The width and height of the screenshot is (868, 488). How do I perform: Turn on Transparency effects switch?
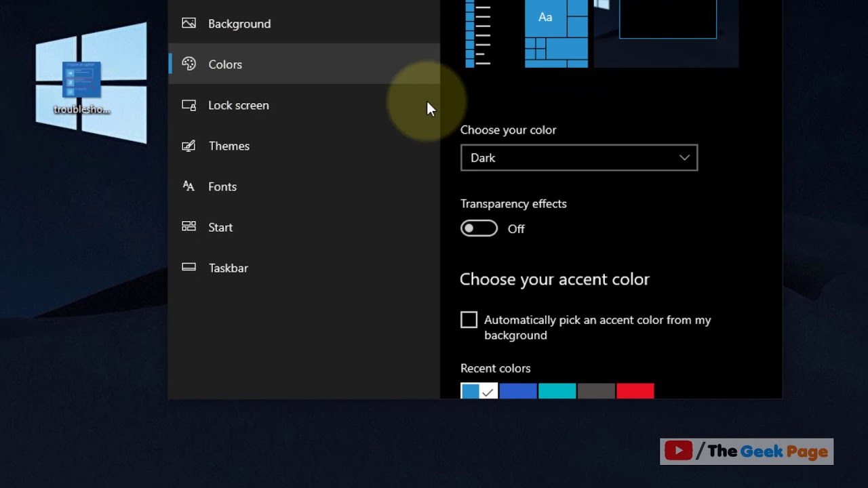tap(479, 228)
